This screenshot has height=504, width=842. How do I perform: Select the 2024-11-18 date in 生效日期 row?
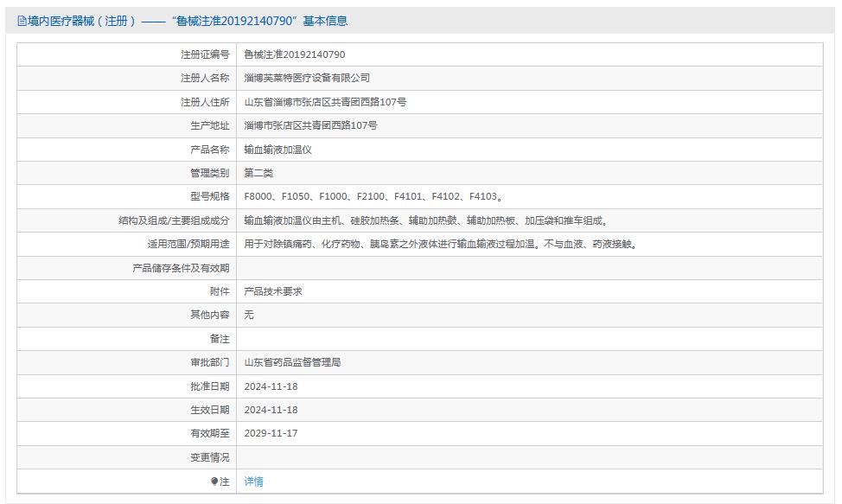pos(271,410)
